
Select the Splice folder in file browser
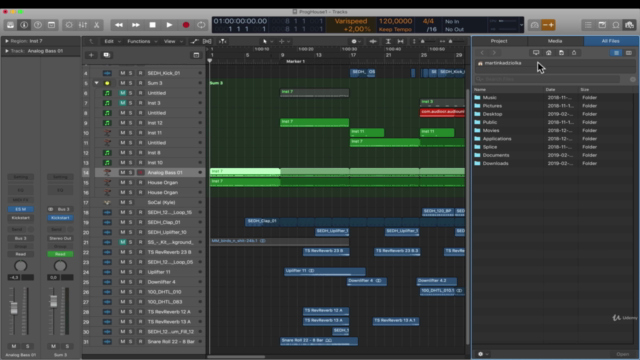pyautogui.click(x=489, y=147)
